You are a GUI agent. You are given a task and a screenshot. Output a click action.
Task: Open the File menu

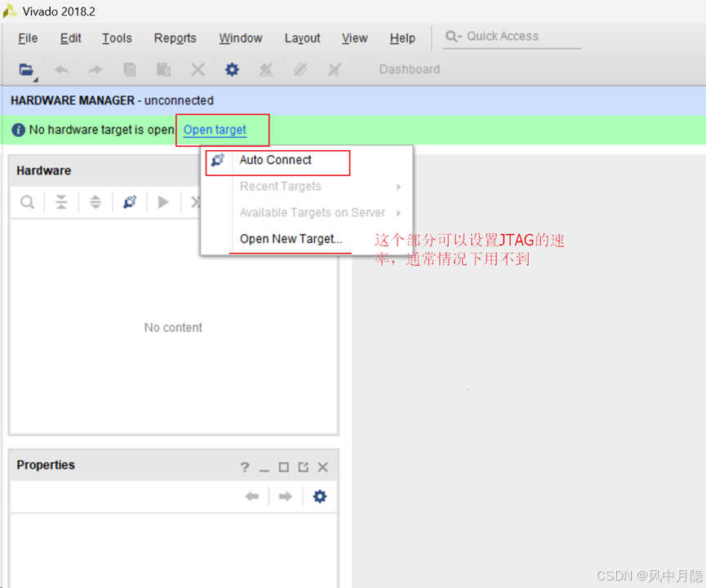pos(28,38)
